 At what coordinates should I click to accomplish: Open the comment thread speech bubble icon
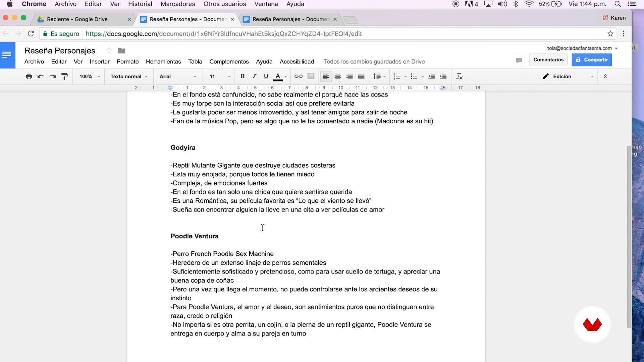tap(519, 60)
